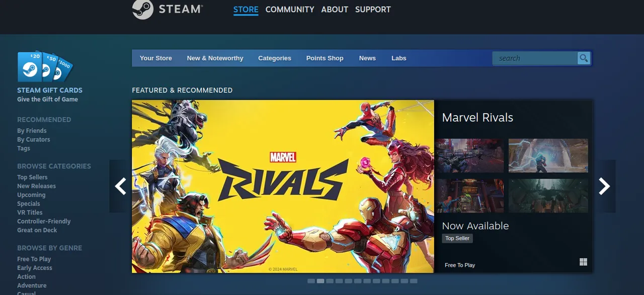This screenshot has width=644, height=295.
Task: Click the search magnifier button
Action: point(584,58)
